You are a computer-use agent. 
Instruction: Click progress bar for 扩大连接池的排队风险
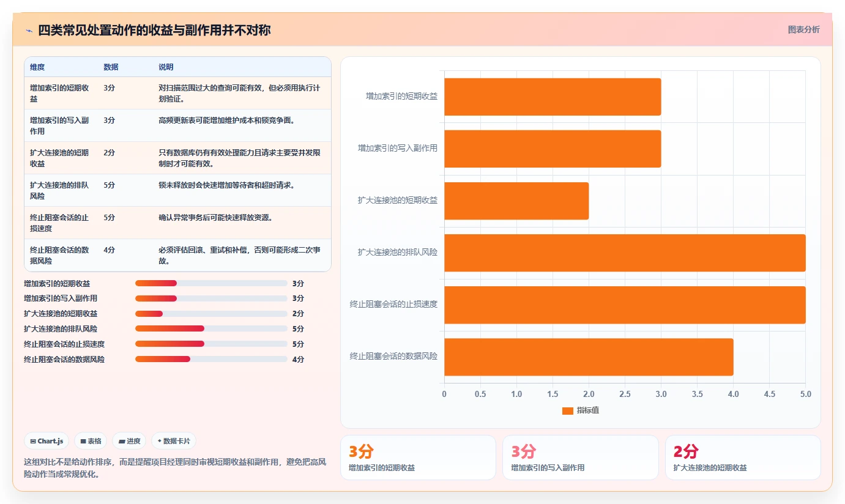coord(211,328)
